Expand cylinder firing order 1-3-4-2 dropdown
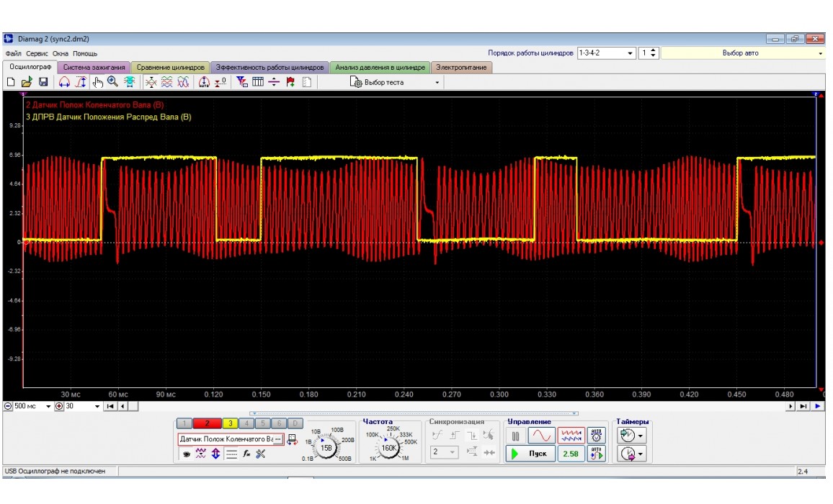 coord(631,53)
